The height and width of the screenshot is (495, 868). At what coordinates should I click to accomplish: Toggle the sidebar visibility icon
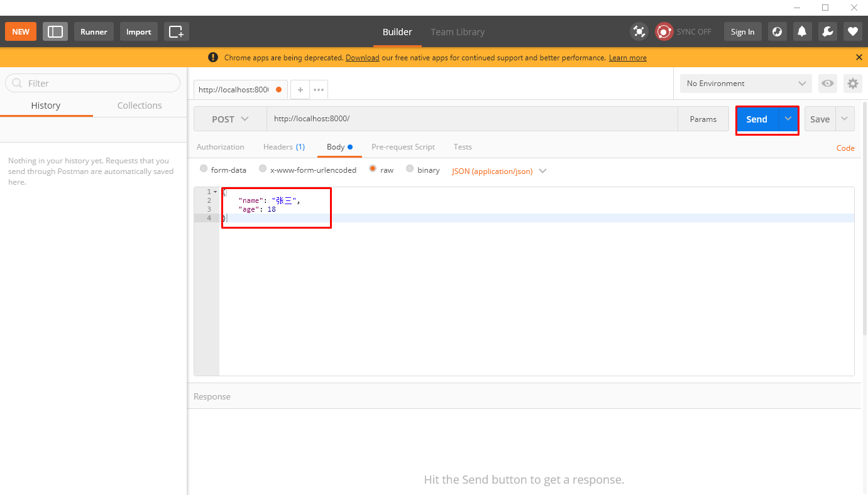tap(55, 31)
